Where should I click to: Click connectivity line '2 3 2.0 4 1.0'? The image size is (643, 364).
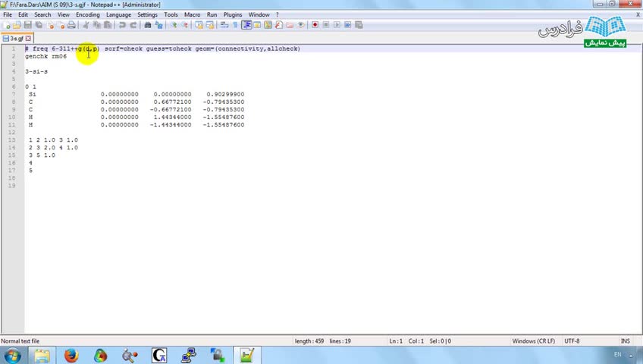tap(53, 148)
